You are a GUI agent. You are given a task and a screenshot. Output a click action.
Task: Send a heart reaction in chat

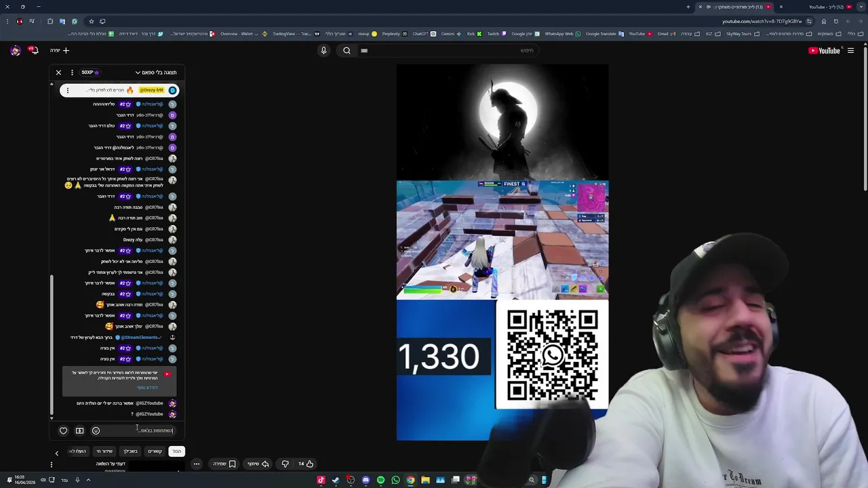64,430
